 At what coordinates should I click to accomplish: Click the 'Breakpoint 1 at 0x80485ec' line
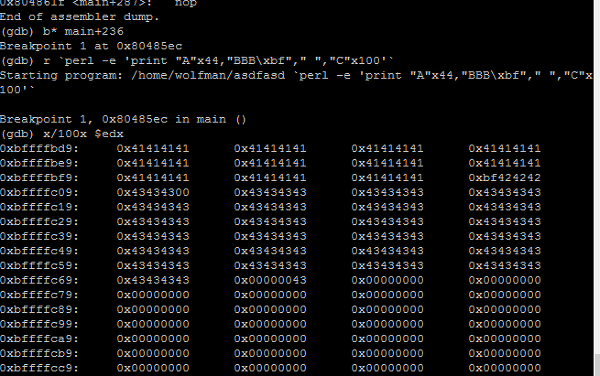pos(91,46)
